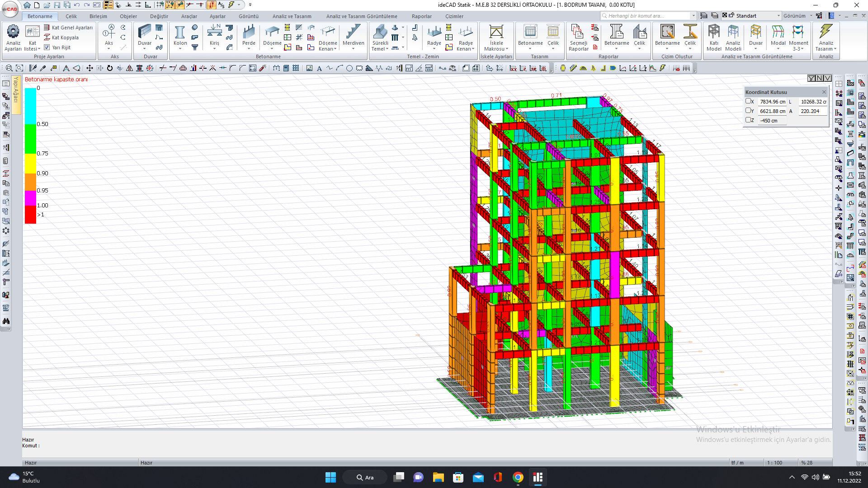
Task: Select the Aks tool
Action: click(x=109, y=38)
